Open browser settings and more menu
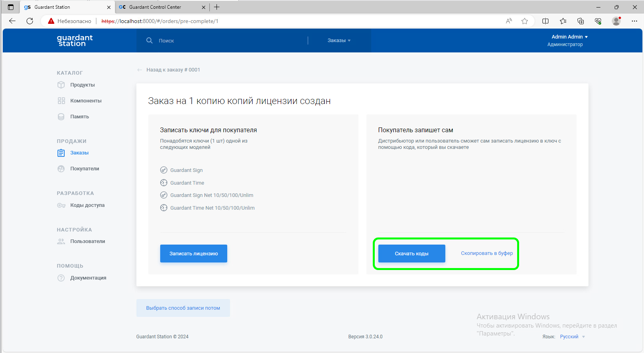Viewport: 644px width, 353px height. click(x=634, y=21)
